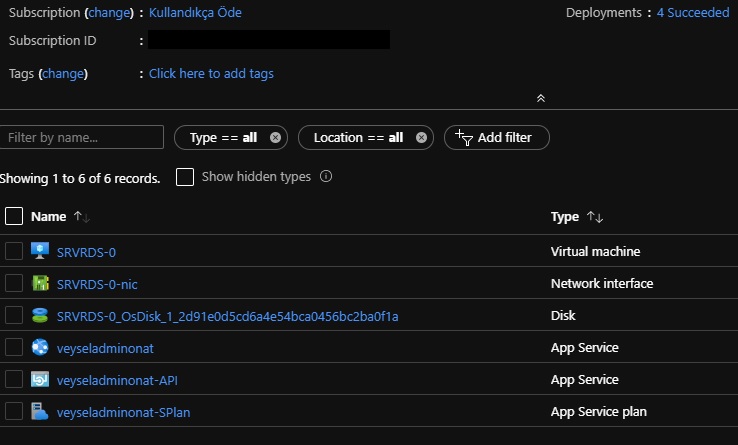Remove the Type == all filter
The width and height of the screenshot is (738, 445).
(x=275, y=138)
